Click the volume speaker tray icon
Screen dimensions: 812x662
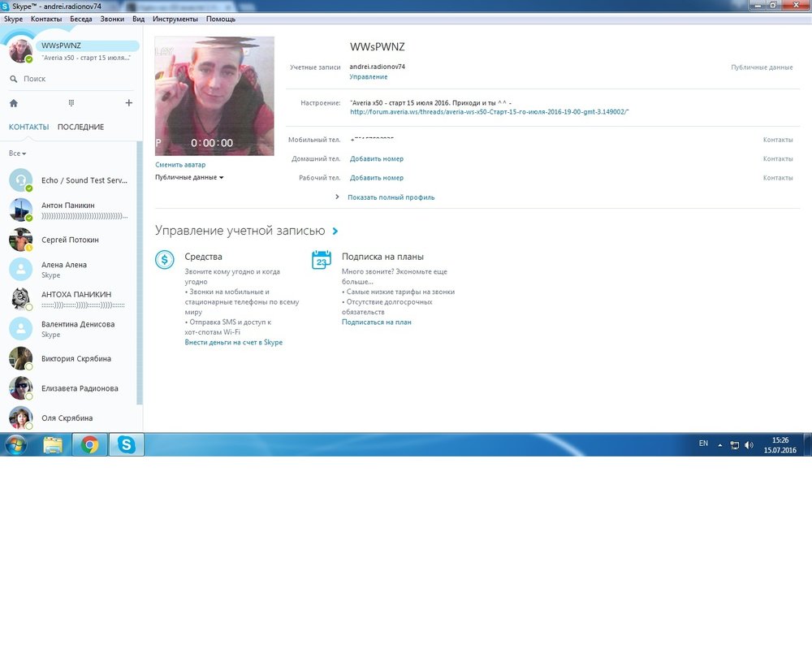(x=748, y=445)
